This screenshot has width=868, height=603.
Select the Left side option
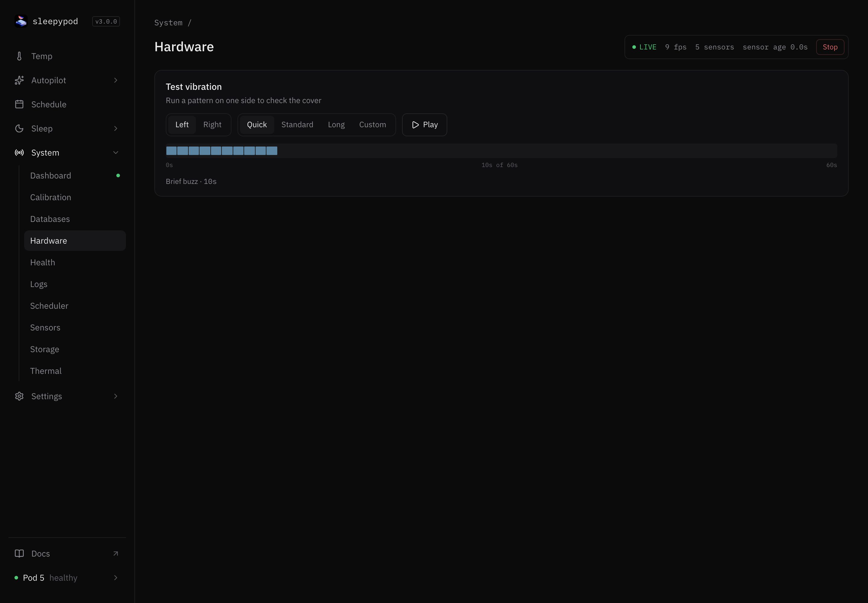tap(182, 125)
